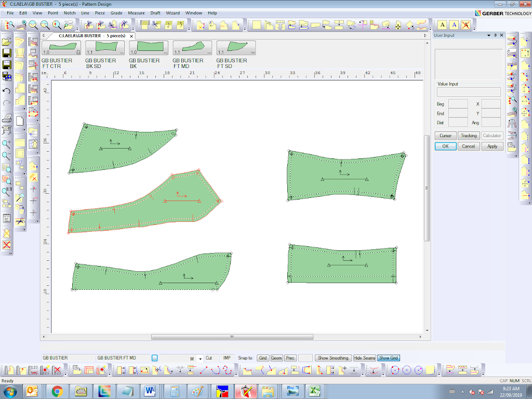532x399 pixels.
Task: Expand the toolbar options arrow after the scissors tool group
Action: click(x=133, y=29)
